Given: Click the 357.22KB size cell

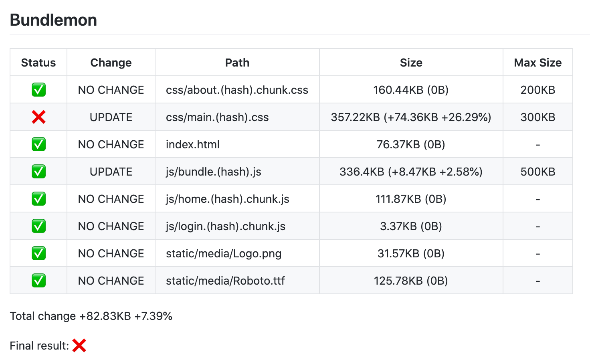Looking at the screenshot, I should pos(411,117).
